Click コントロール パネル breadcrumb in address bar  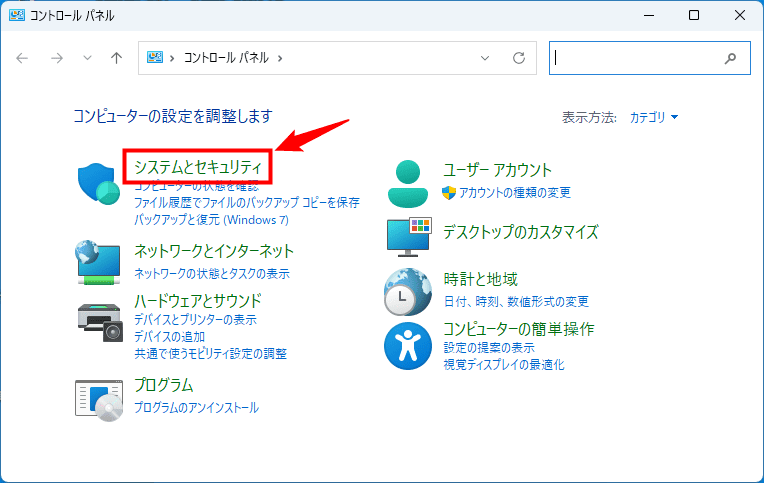click(226, 58)
